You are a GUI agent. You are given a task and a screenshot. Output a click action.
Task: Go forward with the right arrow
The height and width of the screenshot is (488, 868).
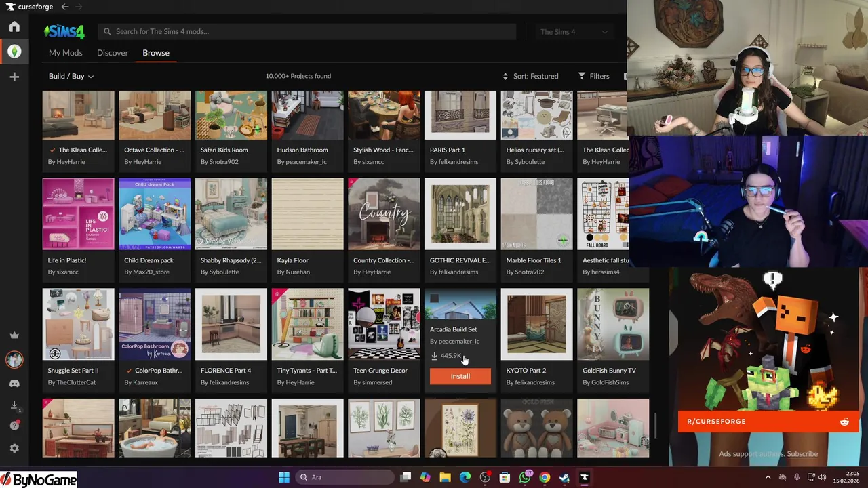79,7
